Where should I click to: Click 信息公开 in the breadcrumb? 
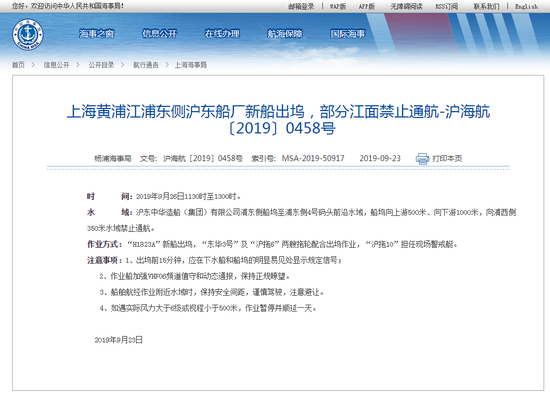coord(56,65)
